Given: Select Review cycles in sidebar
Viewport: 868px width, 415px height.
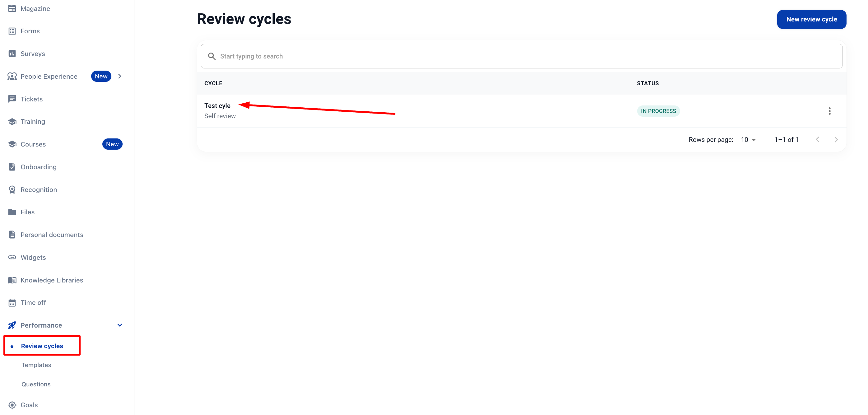Looking at the screenshot, I should 42,346.
